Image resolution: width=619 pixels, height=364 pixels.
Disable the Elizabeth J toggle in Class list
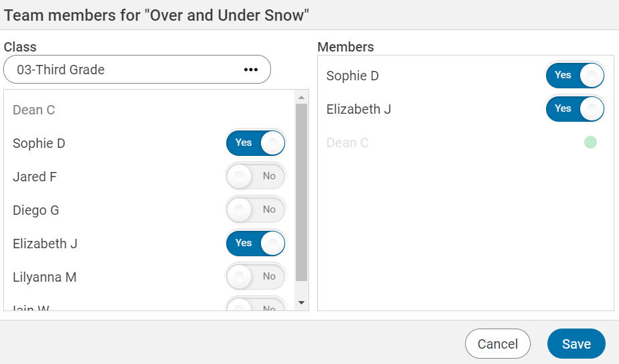pos(256,244)
